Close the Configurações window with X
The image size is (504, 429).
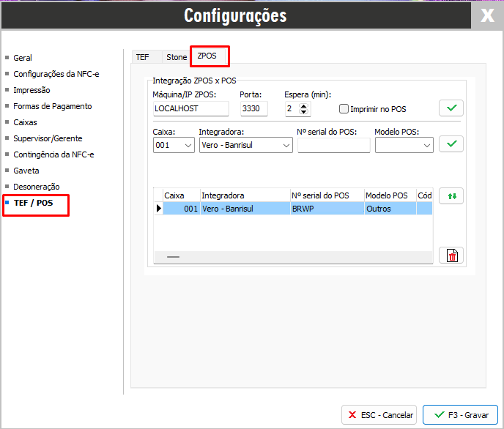click(x=487, y=15)
